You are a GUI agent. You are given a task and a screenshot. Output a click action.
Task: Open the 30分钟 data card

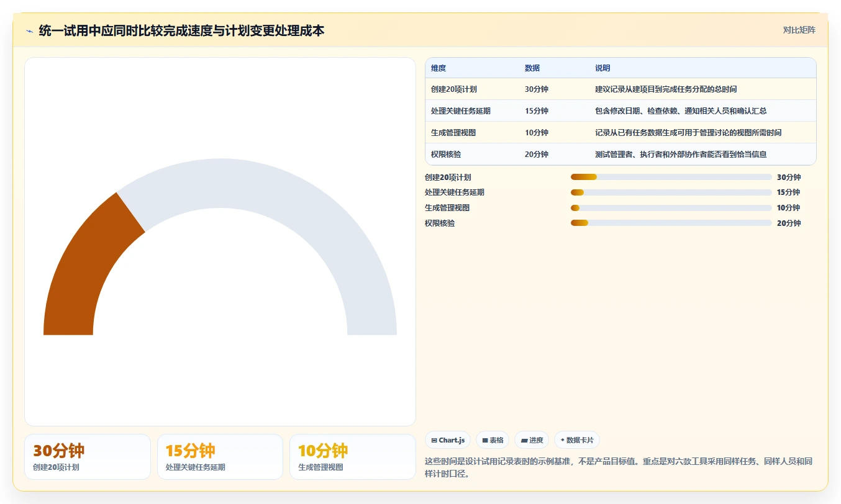click(88, 457)
